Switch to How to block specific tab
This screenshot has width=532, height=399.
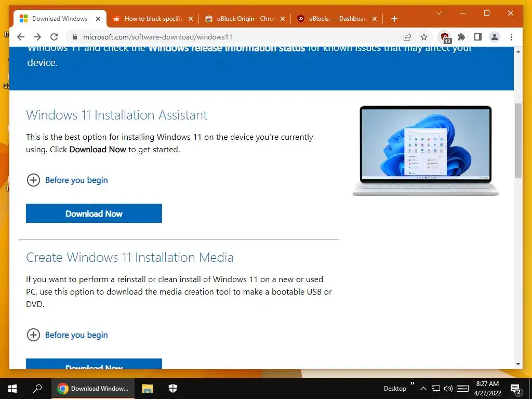tap(154, 19)
